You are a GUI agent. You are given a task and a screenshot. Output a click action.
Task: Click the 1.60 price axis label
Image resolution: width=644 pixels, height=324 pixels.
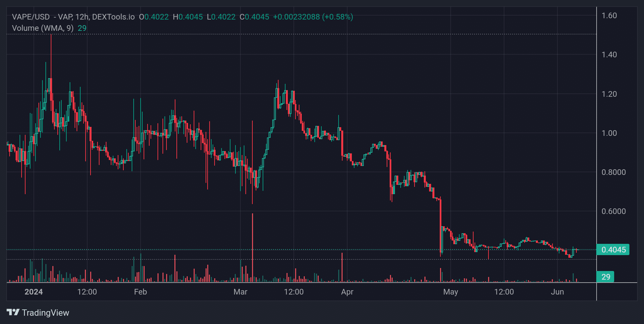pyautogui.click(x=609, y=16)
